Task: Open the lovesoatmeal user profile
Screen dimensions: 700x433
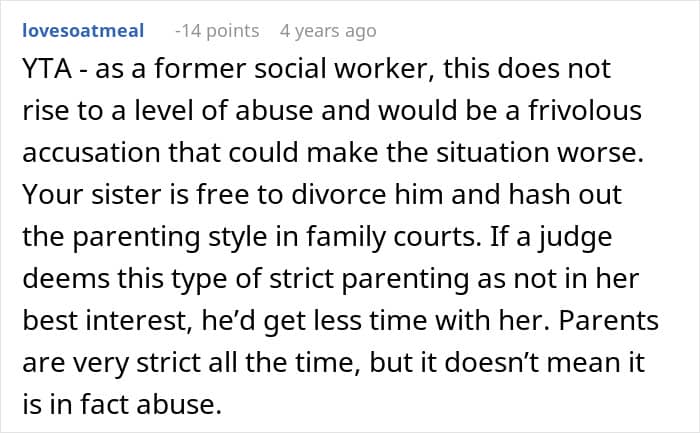Action: point(83,31)
